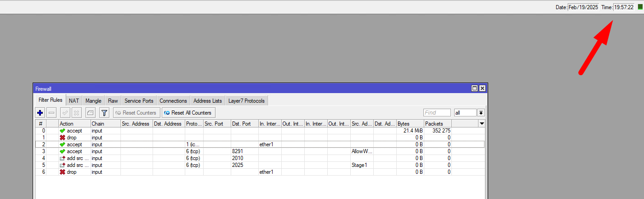Click the red drop icon in rule 6
This screenshot has width=644, height=199.
63,172
